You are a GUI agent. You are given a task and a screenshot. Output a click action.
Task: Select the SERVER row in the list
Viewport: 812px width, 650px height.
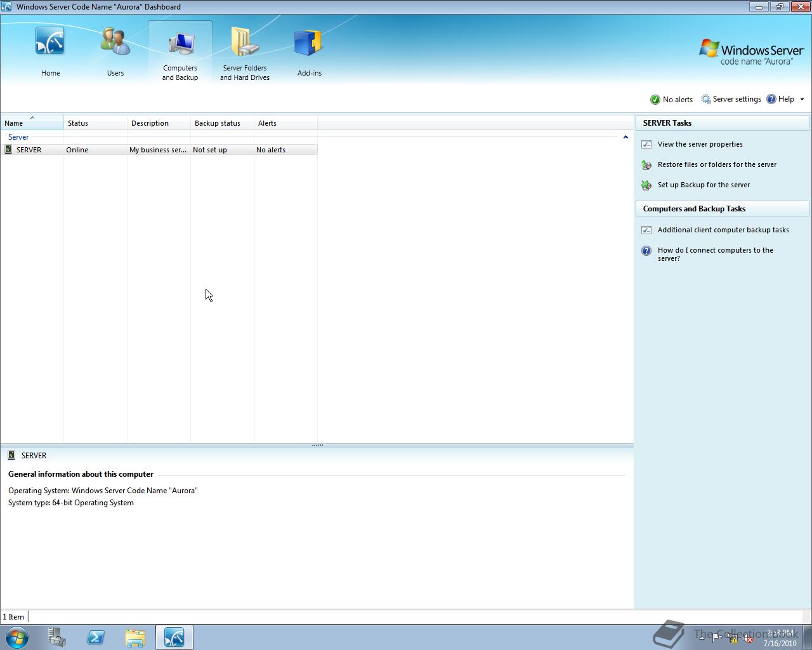(159, 150)
